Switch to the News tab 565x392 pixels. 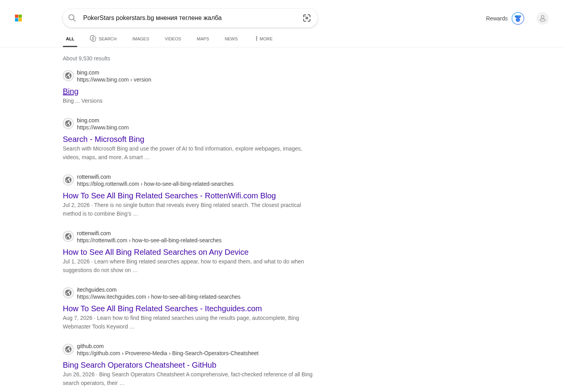pyautogui.click(x=231, y=39)
